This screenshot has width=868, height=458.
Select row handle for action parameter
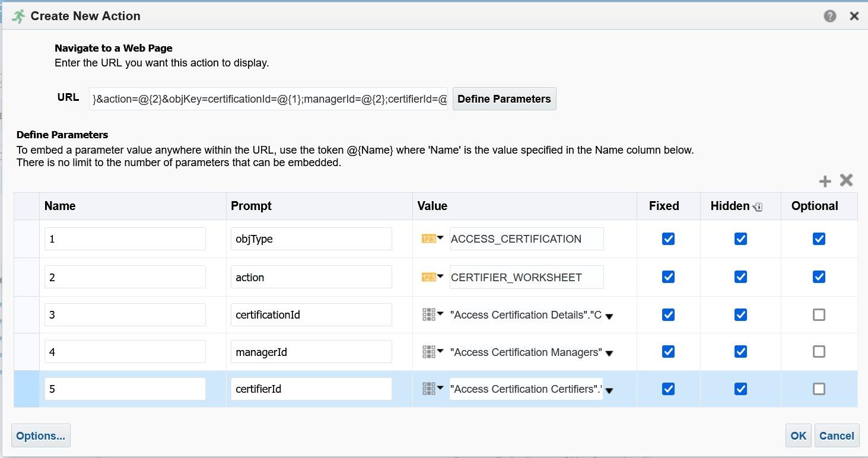27,277
